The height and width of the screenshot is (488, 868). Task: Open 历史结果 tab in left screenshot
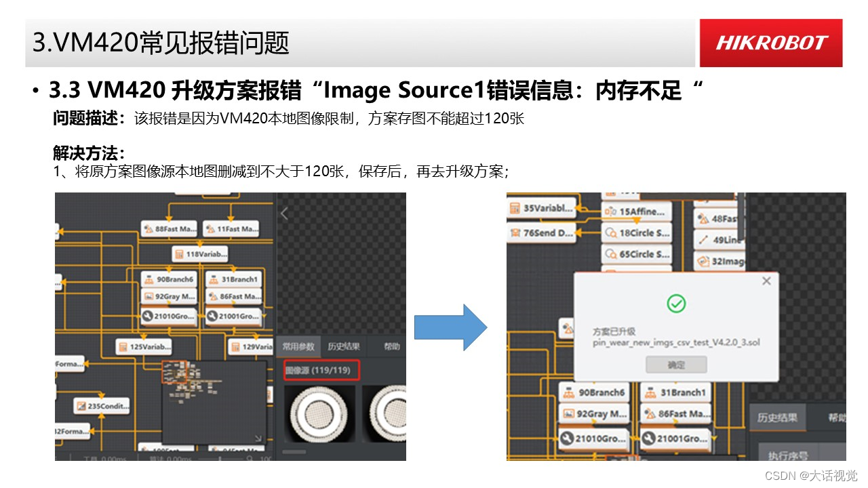click(344, 346)
